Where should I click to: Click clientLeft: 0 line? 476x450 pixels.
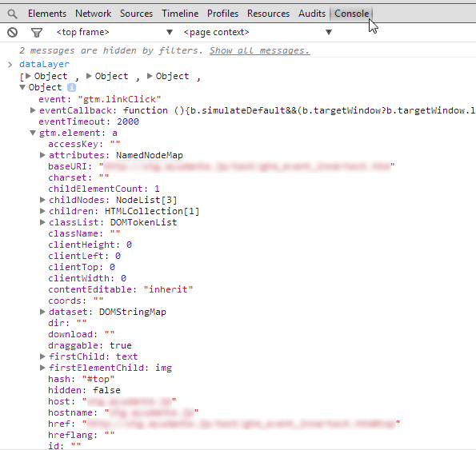coord(84,256)
